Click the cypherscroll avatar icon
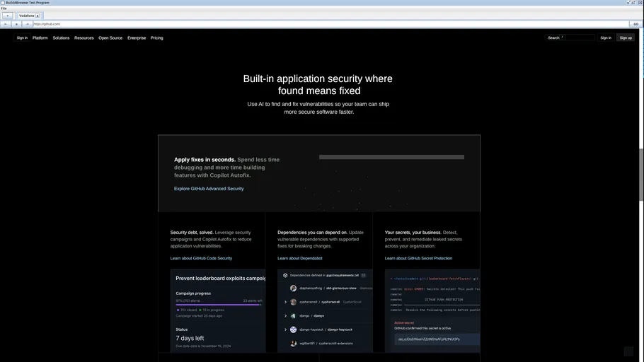 [293, 302]
